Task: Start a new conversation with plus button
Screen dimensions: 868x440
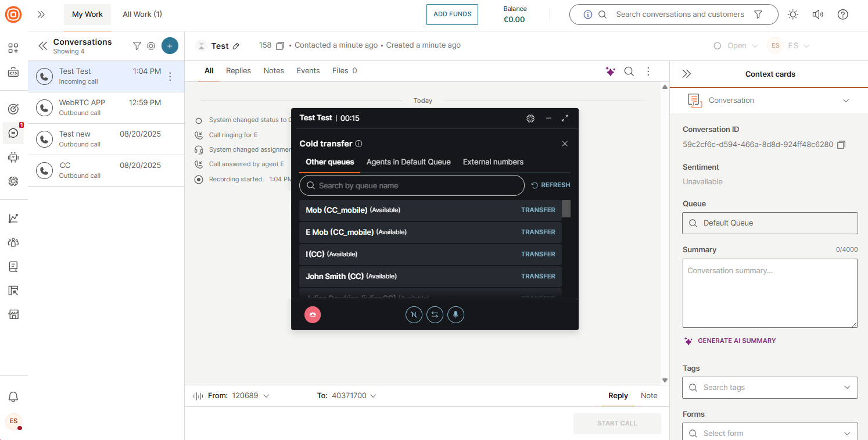Action: [170, 46]
